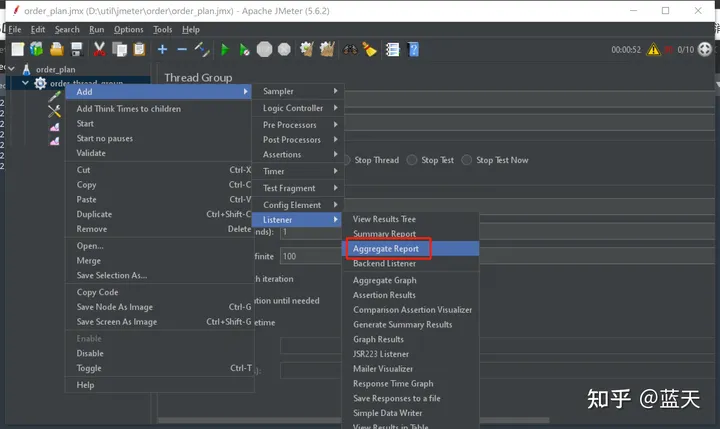720x429 pixels.
Task: Choose View Results Tree listener
Action: pyautogui.click(x=411, y=219)
